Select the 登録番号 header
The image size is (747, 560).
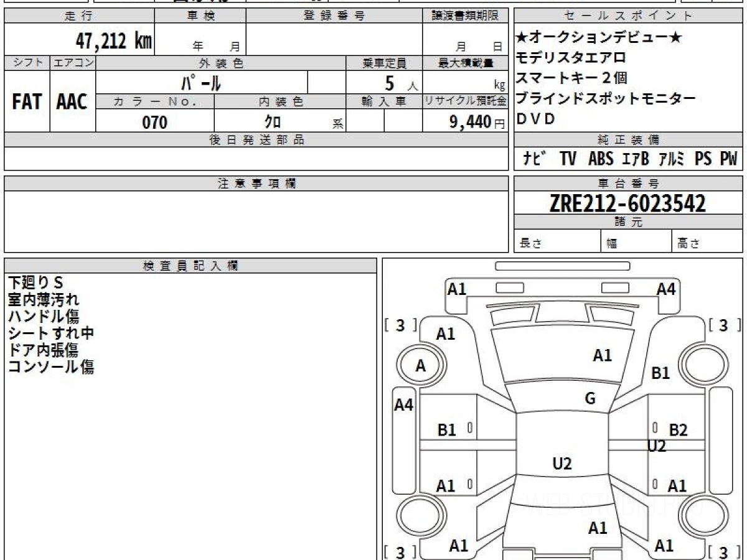(334, 16)
